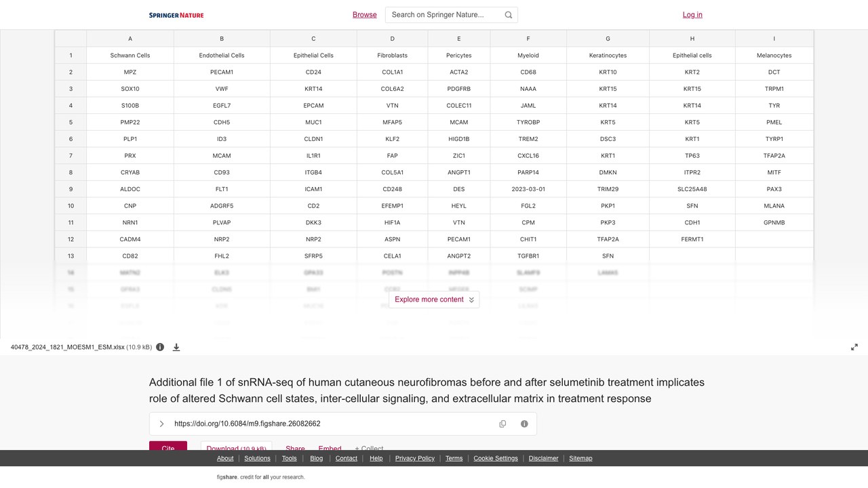Click the Embed link

tap(330, 448)
